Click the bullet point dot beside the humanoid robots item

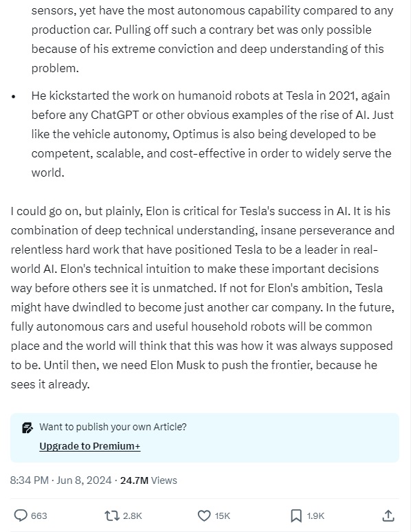pyautogui.click(x=14, y=97)
